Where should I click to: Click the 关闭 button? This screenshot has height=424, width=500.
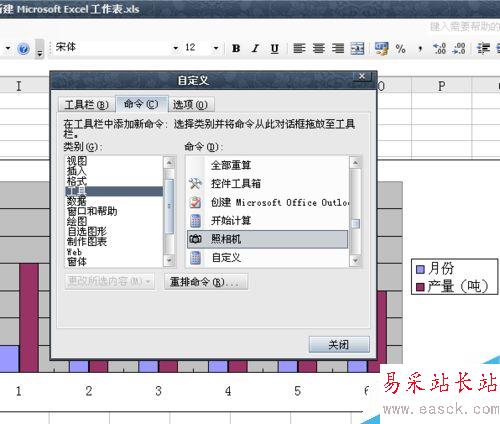point(339,344)
